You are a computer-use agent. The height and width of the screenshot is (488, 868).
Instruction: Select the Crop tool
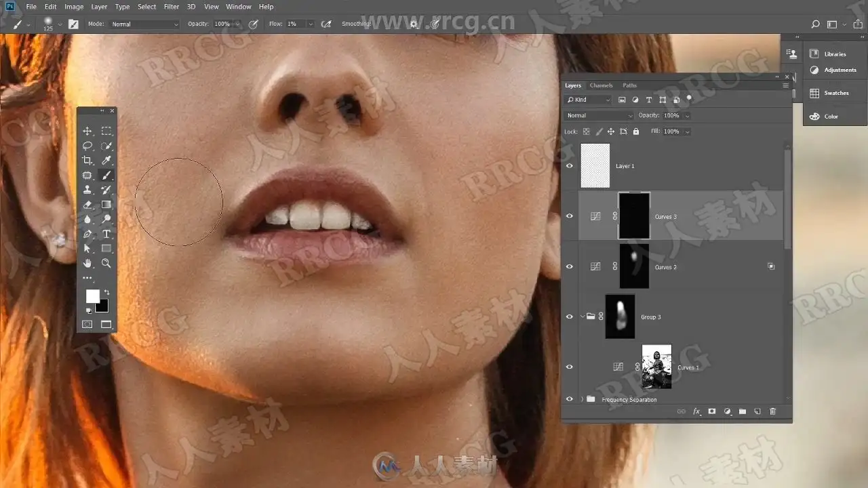[87, 161]
